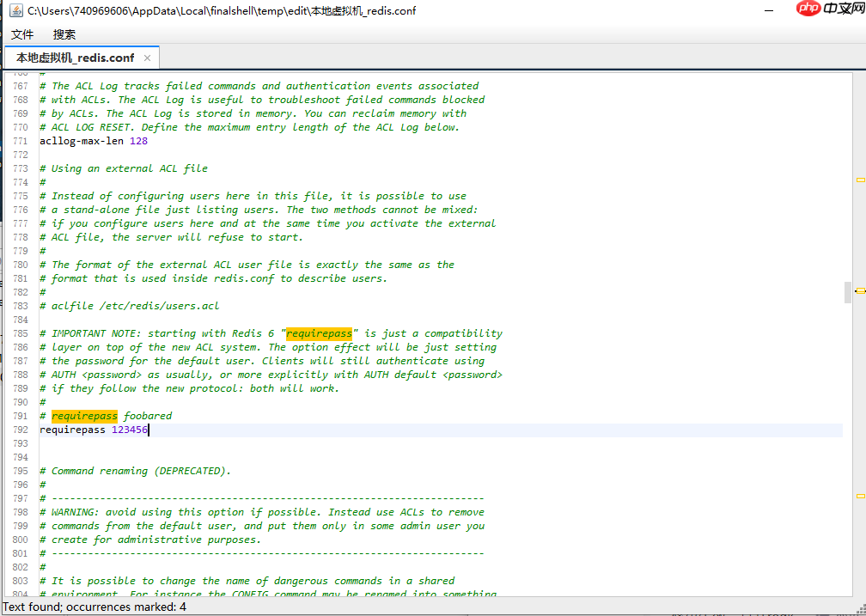Viewport: 866px width, 616px height.
Task: Open the 文件 menu
Action: (x=22, y=34)
